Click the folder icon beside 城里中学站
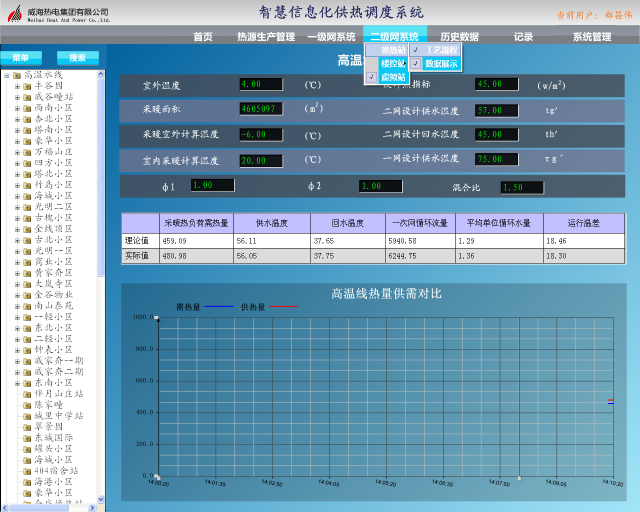 pyautogui.click(x=27, y=416)
